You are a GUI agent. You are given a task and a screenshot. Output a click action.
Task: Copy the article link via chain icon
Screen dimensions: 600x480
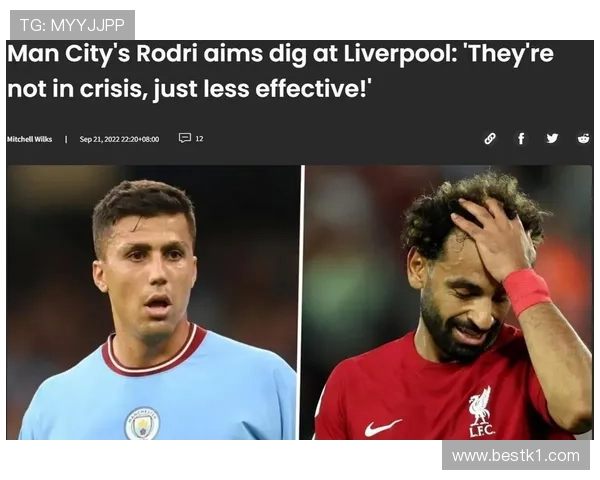[490, 139]
